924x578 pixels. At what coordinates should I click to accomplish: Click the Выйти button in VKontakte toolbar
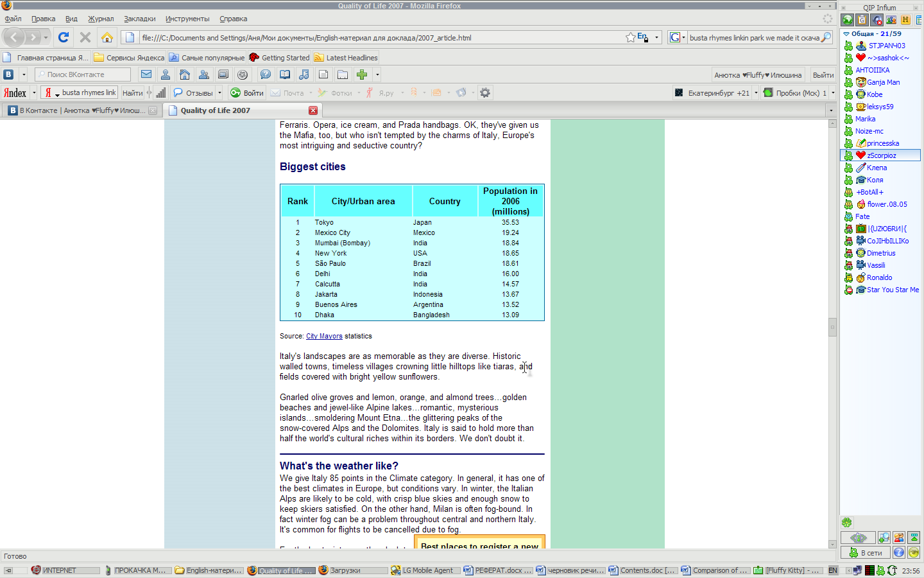click(823, 74)
